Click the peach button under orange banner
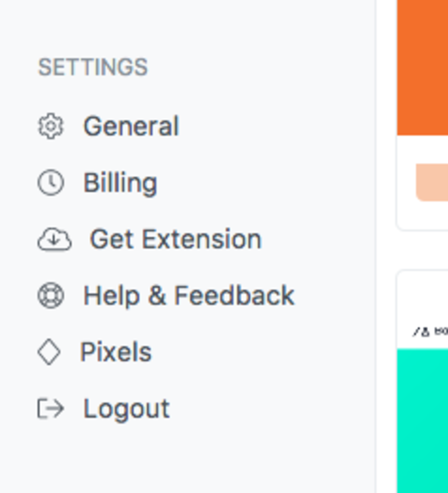Image resolution: width=448 pixels, height=493 pixels. pyautogui.click(x=432, y=182)
